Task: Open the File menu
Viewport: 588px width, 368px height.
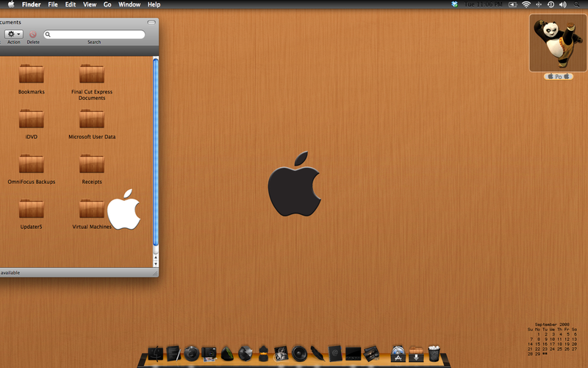Action: point(53,4)
